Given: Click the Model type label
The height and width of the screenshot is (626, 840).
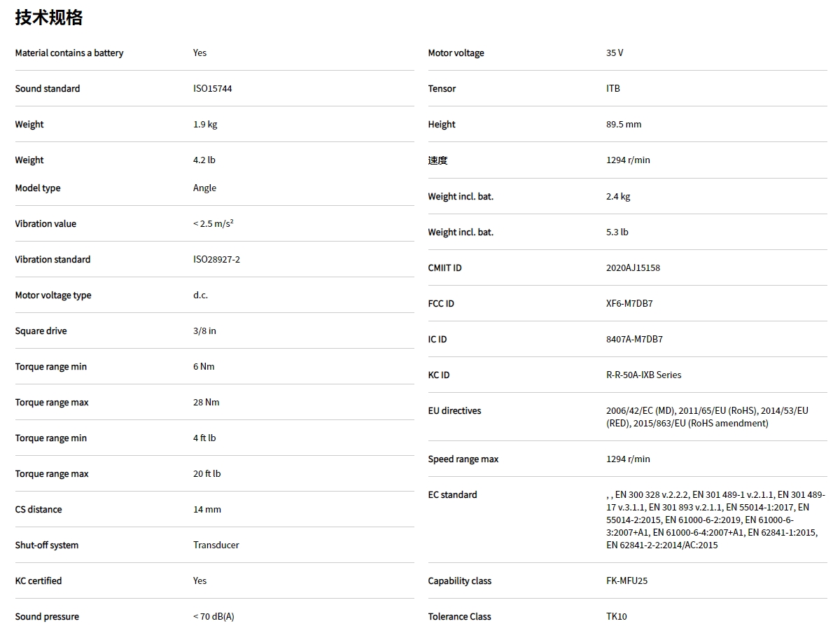Looking at the screenshot, I should (38, 188).
